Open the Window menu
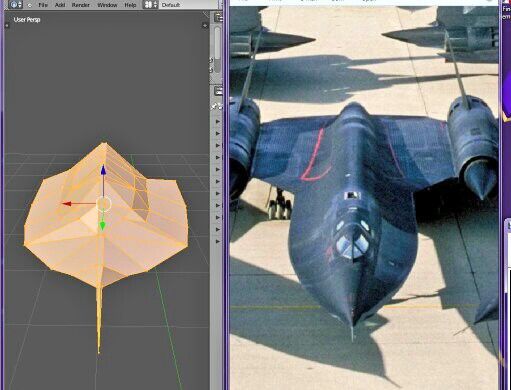The width and height of the screenshot is (511, 390). click(x=107, y=5)
